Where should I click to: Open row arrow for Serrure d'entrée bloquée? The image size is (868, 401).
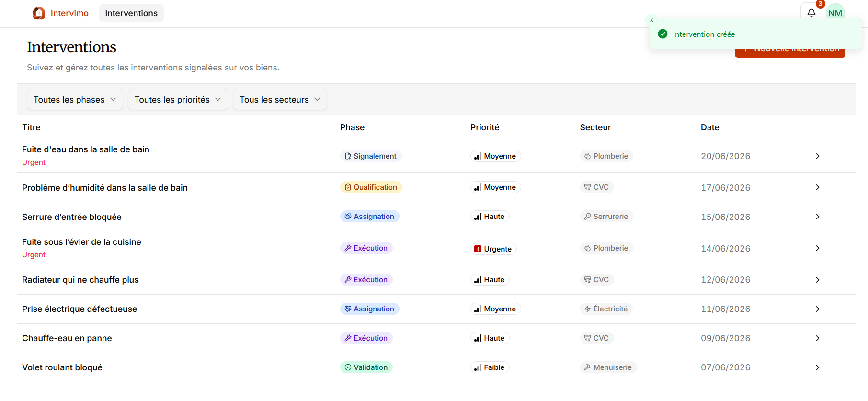[817, 217]
